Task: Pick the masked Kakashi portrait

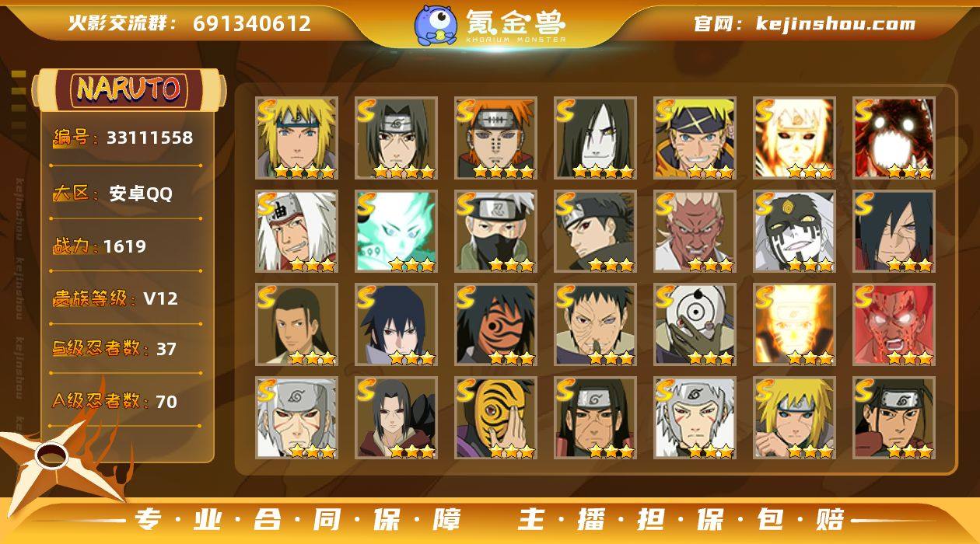Action: [x=495, y=231]
